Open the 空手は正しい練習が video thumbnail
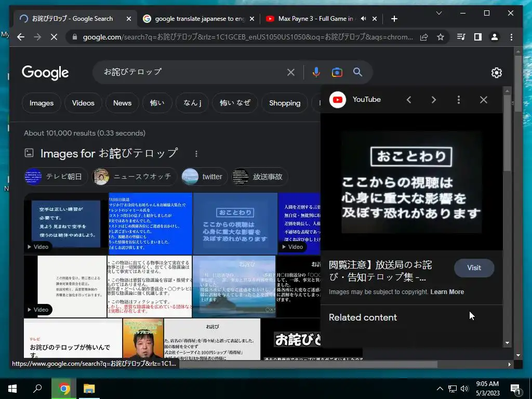Screen dimensions: 532x399 (66, 223)
